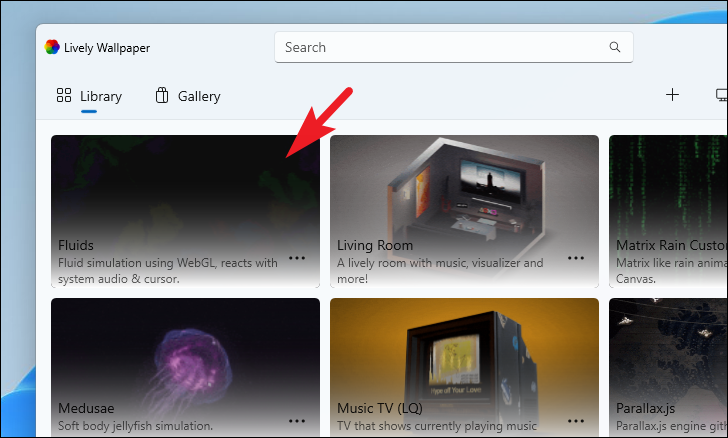Click the Library grid icon
The width and height of the screenshot is (728, 438).
point(64,95)
